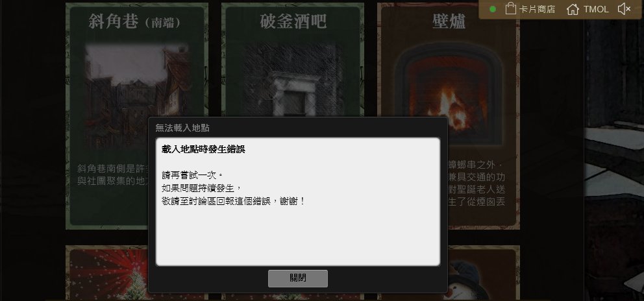644x301 pixels.
Task: Select the 破釜酒吧 card title
Action: click(x=293, y=22)
